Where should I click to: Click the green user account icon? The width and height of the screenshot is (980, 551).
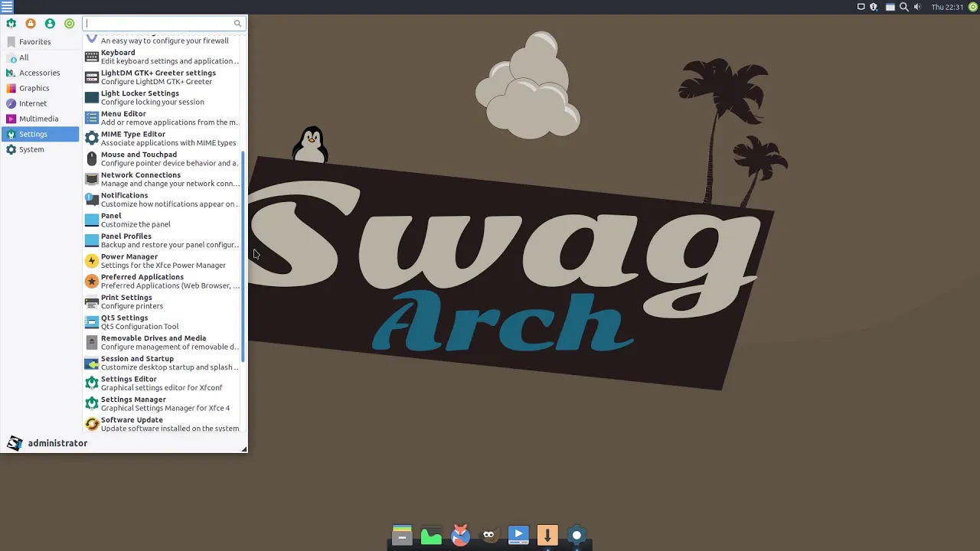click(50, 24)
